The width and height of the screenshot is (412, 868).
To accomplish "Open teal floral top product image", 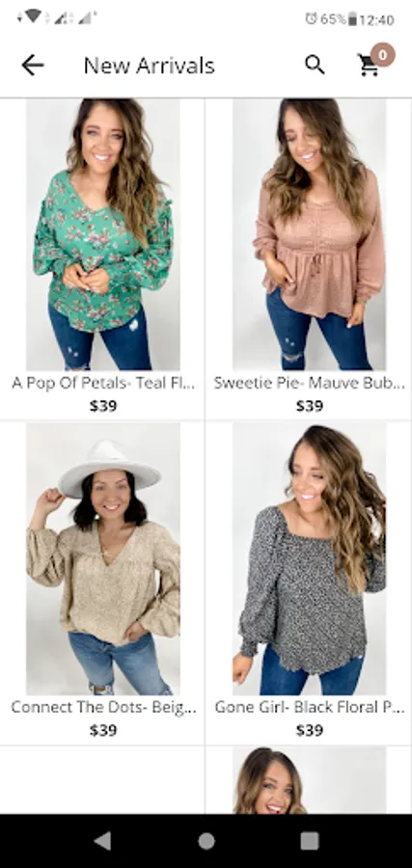I will (103, 234).
